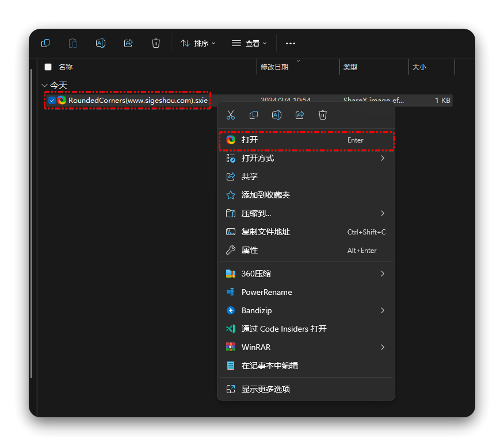Click the Rename icon in the context menu
504x446 pixels.
pos(277,115)
